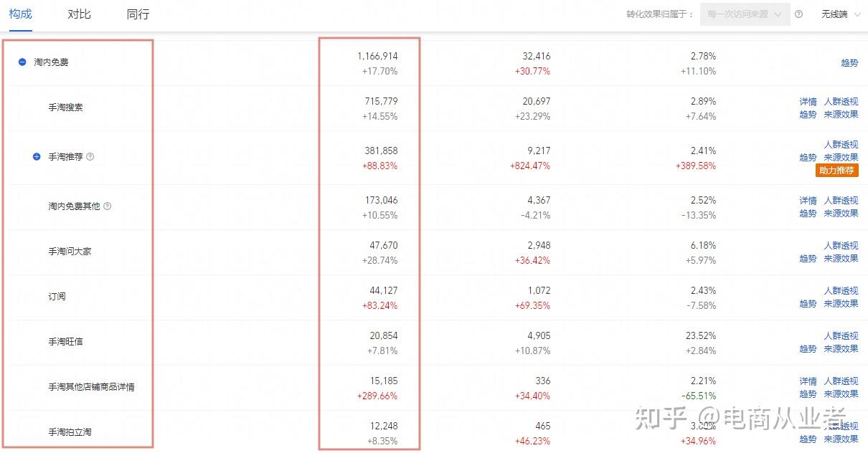This screenshot has height=453, width=868.
Task: Open 详情 for 手淘其他店铺商品详情
Action: tap(808, 381)
